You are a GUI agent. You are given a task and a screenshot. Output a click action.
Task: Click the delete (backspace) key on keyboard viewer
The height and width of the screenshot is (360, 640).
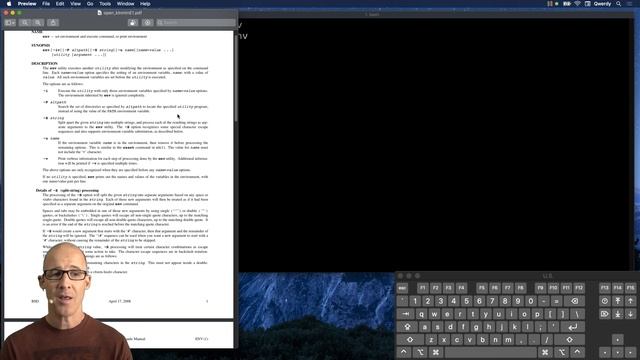[575, 301]
